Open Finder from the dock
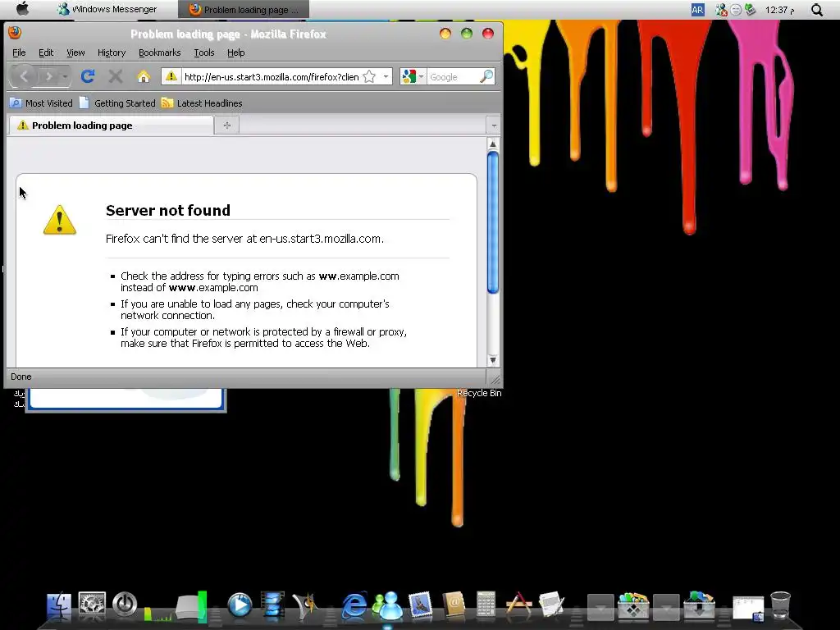The width and height of the screenshot is (840, 630). pyautogui.click(x=59, y=606)
